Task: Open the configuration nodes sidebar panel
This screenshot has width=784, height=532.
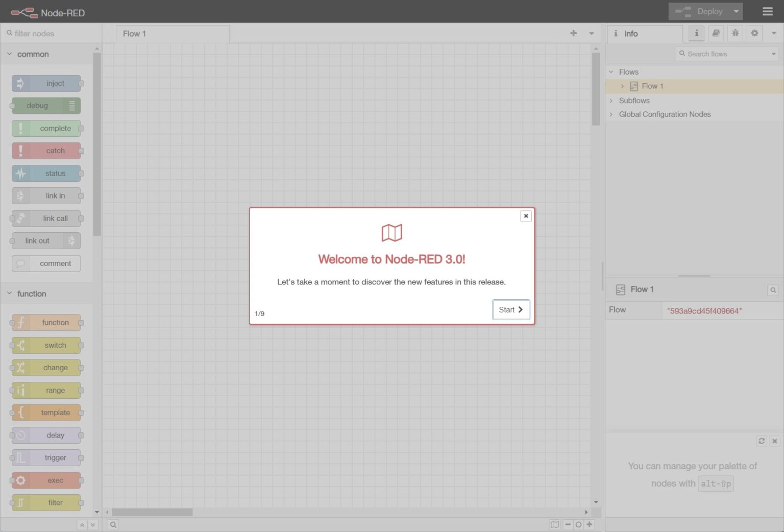Action: (754, 33)
